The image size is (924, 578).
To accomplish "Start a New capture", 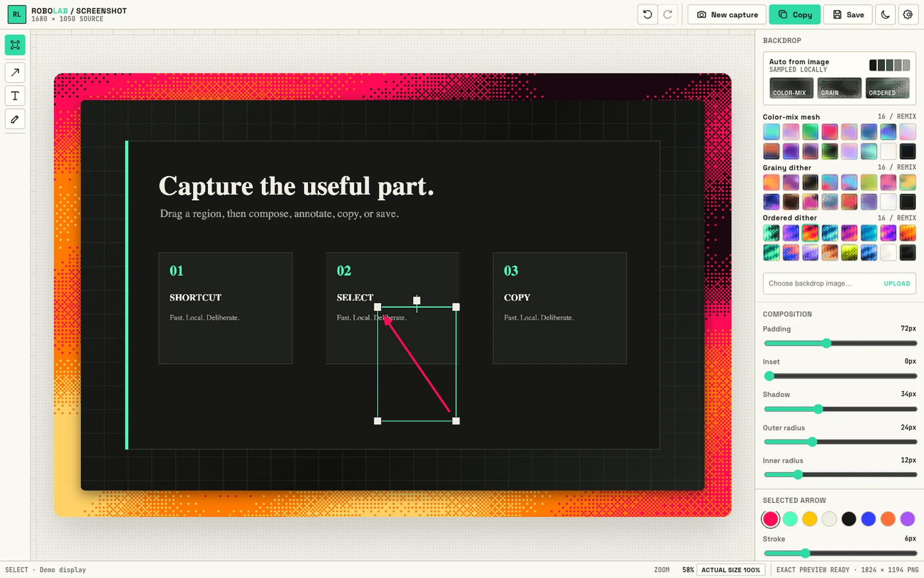I will click(727, 14).
